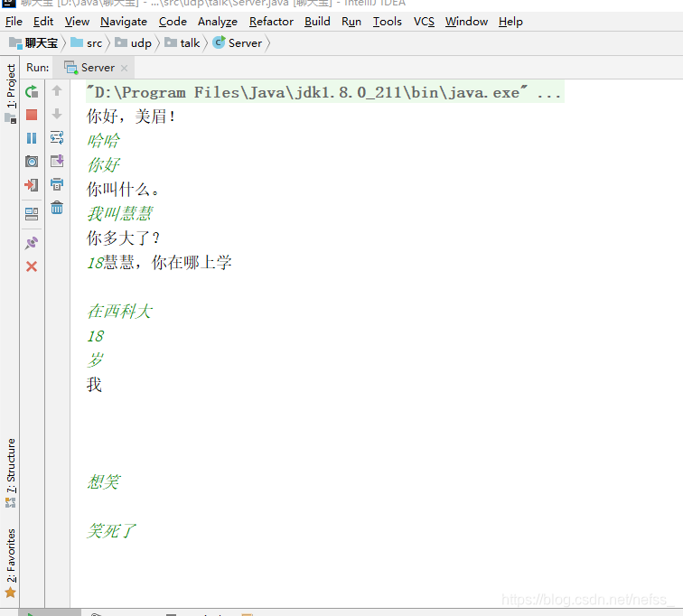The width and height of the screenshot is (683, 616).
Task: Open the Refactor menu
Action: point(271,22)
